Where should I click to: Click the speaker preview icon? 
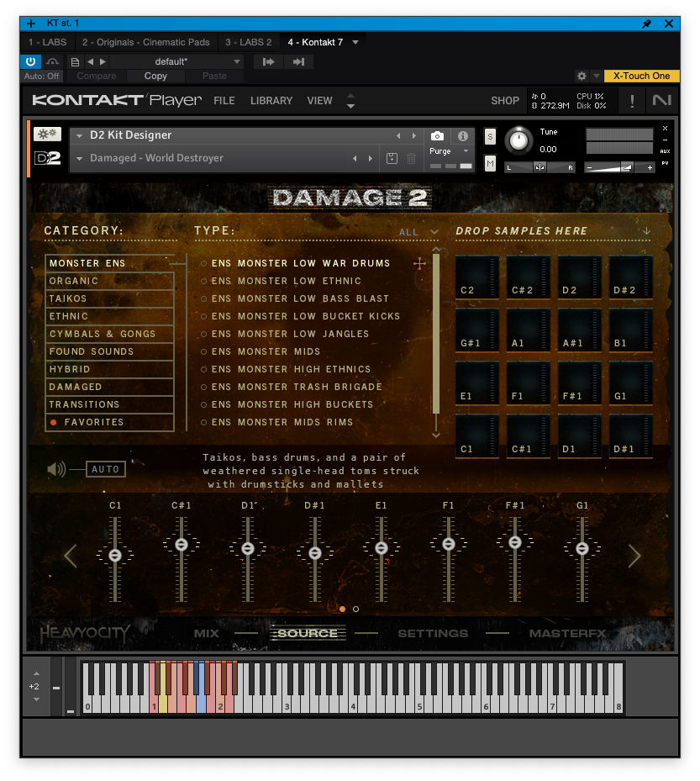(56, 469)
